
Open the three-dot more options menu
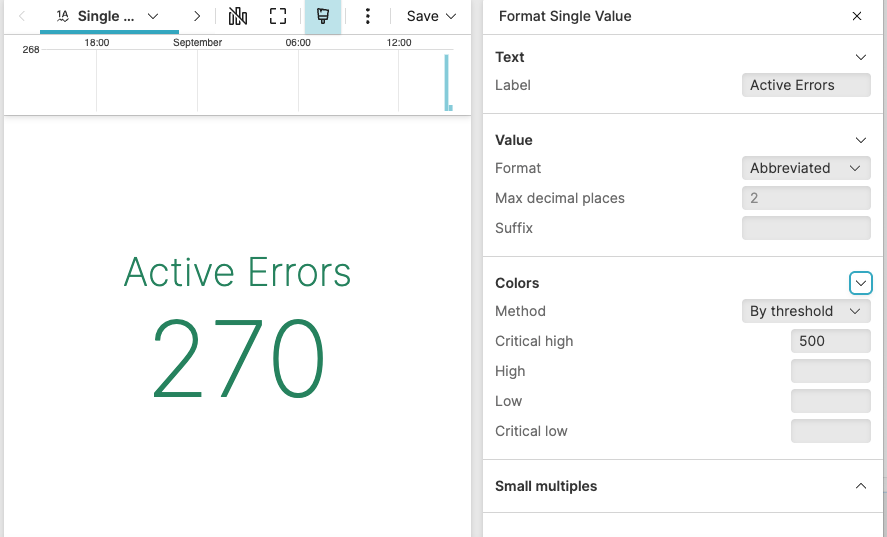click(x=368, y=16)
